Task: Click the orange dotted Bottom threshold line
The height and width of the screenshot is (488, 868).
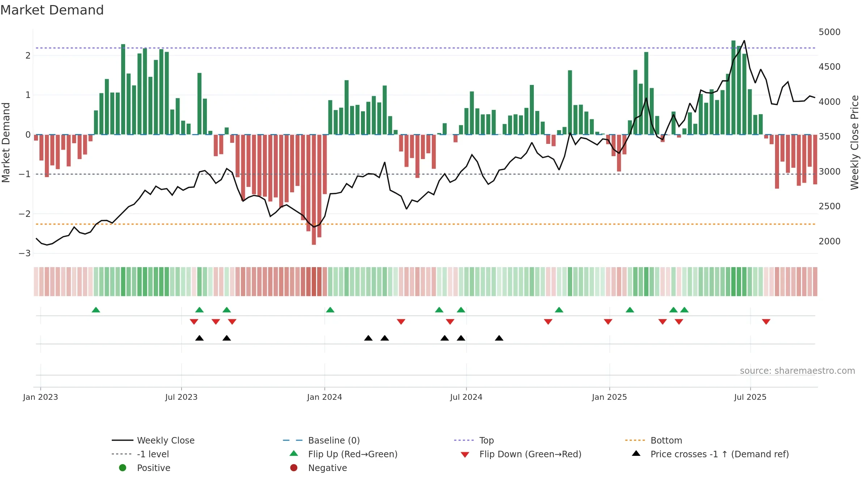Action: pos(425,224)
